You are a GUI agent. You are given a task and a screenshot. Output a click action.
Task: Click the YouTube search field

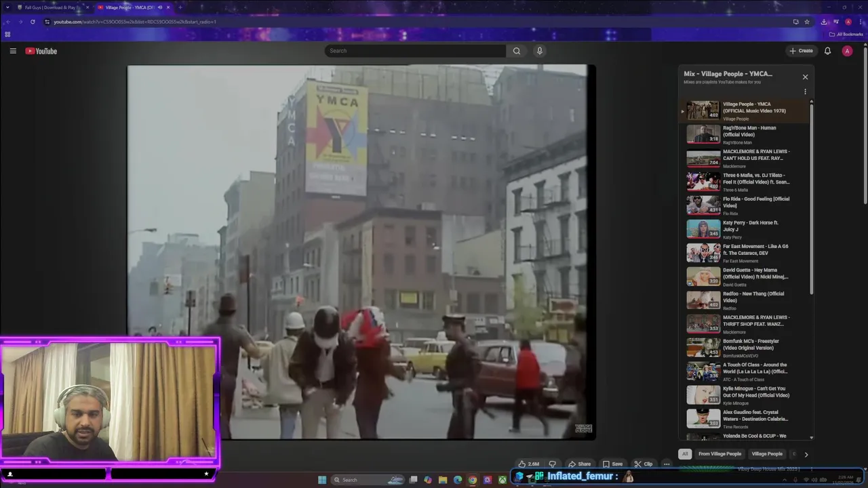tap(415, 51)
